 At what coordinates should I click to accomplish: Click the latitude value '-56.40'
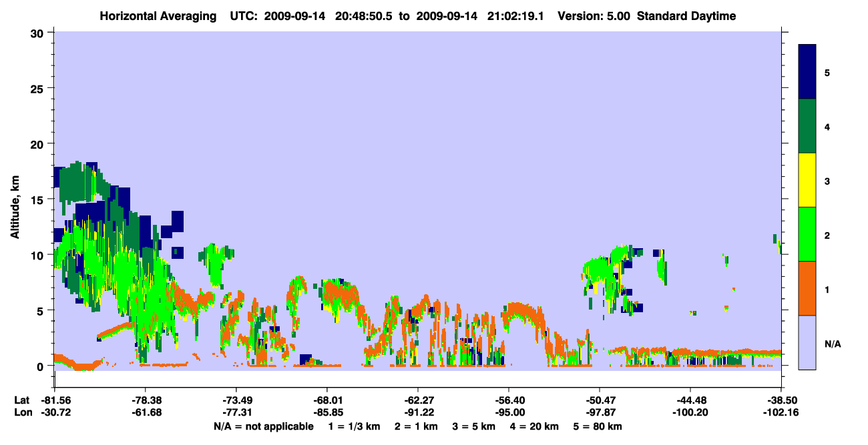pos(508,400)
